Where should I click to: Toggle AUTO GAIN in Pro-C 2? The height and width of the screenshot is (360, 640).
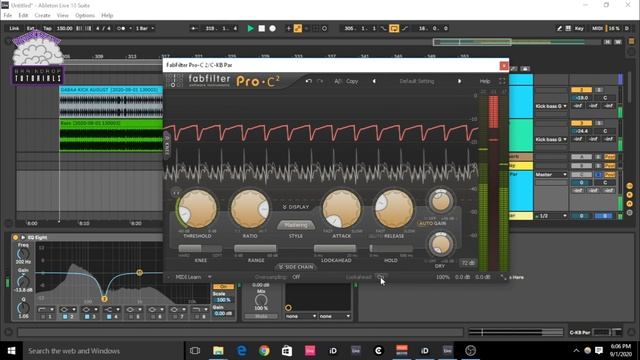pos(432,223)
